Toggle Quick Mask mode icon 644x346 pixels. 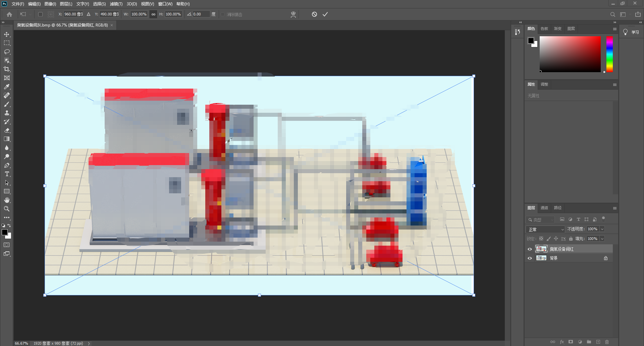point(7,245)
